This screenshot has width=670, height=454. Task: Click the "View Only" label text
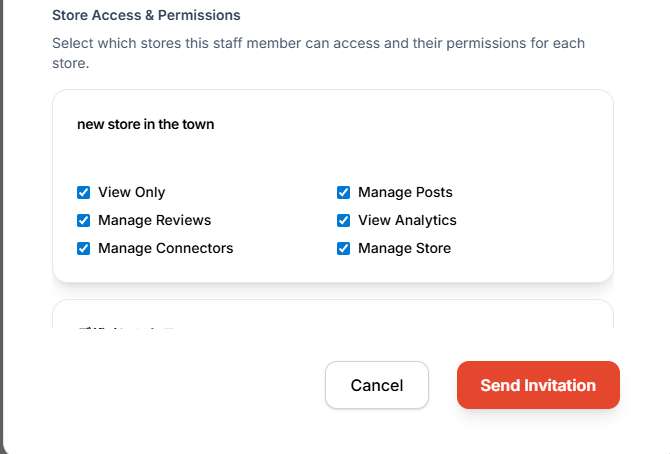point(131,192)
